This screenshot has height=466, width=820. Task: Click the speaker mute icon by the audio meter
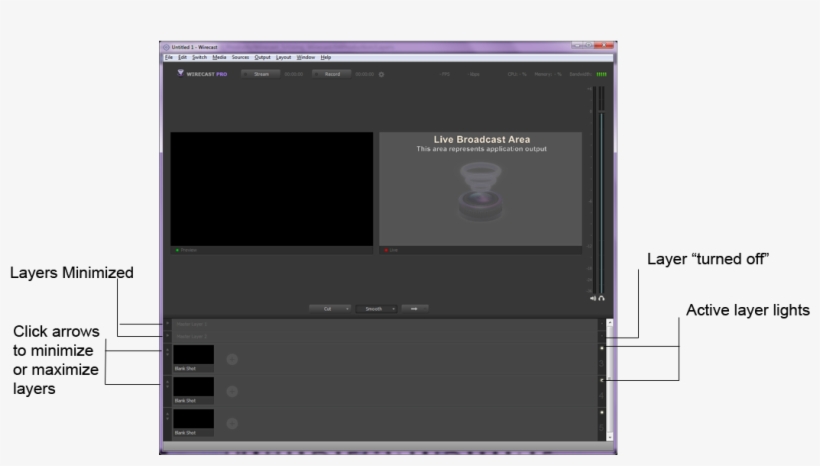tap(594, 298)
